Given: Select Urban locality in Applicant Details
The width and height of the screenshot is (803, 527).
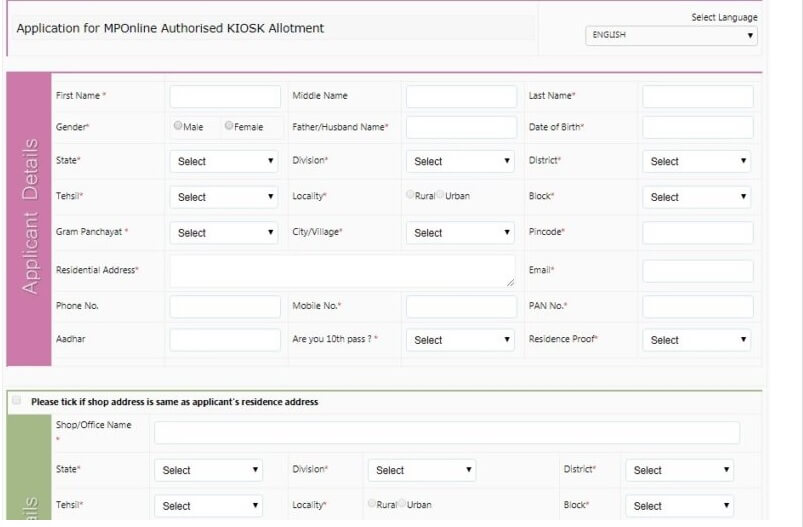Looking at the screenshot, I should pos(440,195).
